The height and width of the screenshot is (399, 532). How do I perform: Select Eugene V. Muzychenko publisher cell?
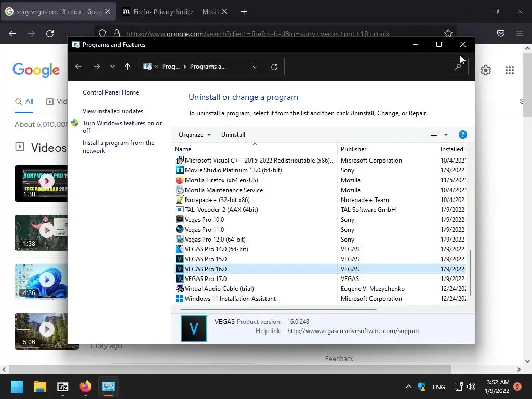click(x=373, y=289)
